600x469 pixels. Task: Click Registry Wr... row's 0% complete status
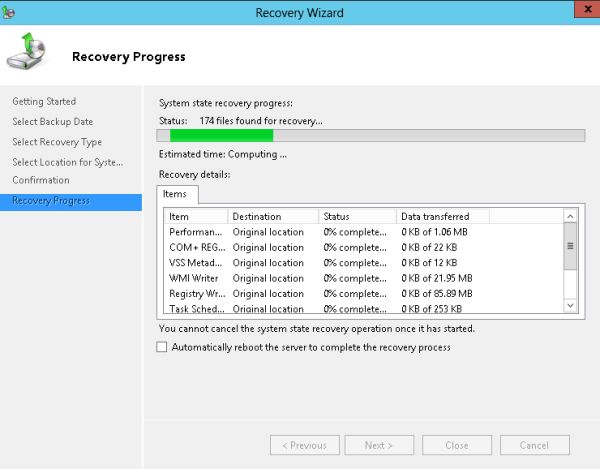tap(355, 293)
